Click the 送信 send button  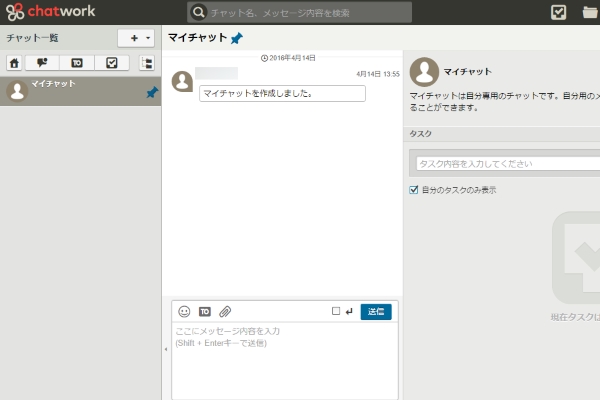pyautogui.click(x=376, y=312)
